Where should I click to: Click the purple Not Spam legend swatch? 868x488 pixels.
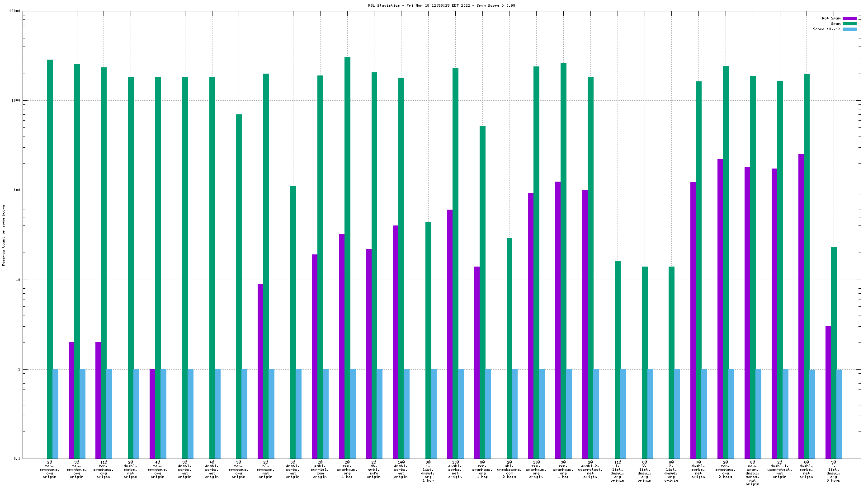tap(849, 19)
